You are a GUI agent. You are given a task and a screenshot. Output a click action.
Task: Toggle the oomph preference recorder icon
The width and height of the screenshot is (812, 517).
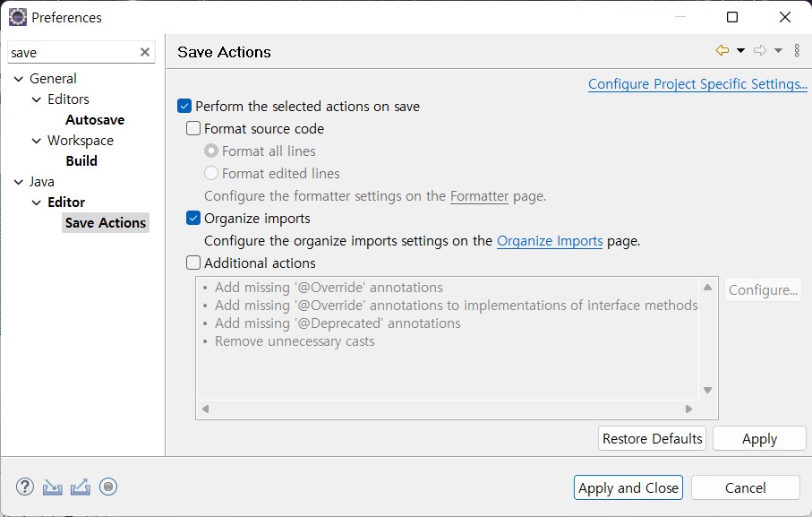coord(108,487)
